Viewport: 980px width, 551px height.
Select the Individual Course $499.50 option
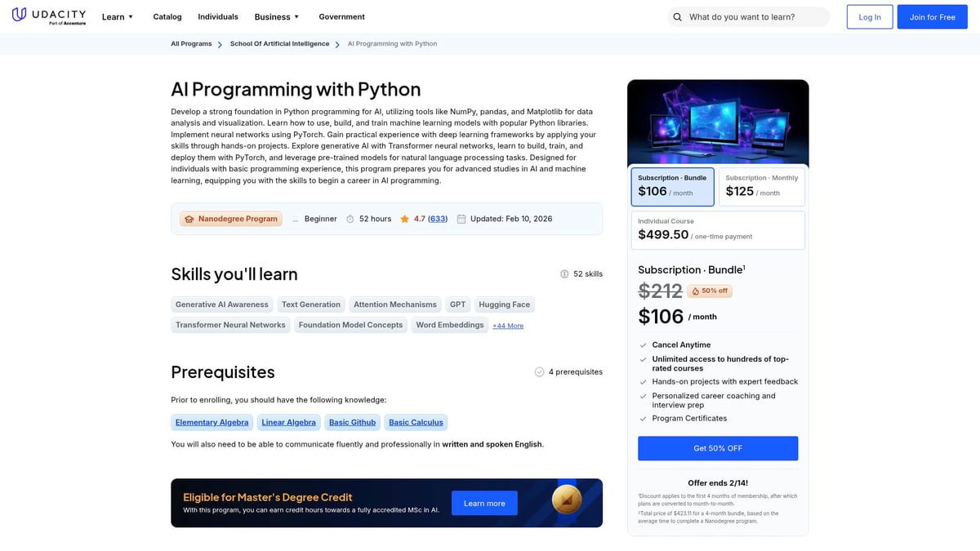pyautogui.click(x=718, y=230)
